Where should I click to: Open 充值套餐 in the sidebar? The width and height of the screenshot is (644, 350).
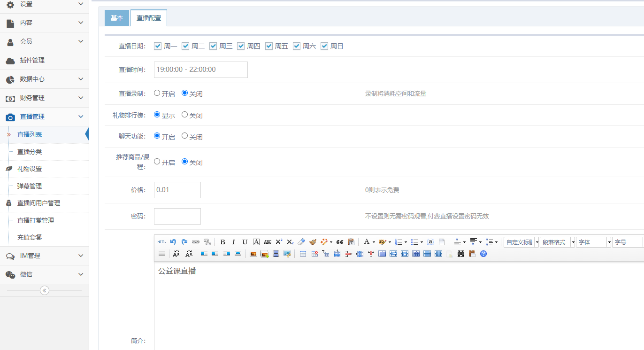(30, 237)
